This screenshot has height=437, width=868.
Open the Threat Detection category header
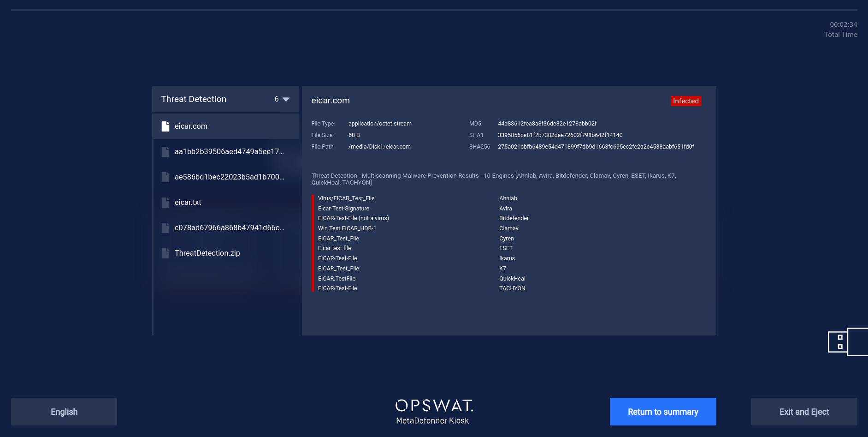click(225, 99)
